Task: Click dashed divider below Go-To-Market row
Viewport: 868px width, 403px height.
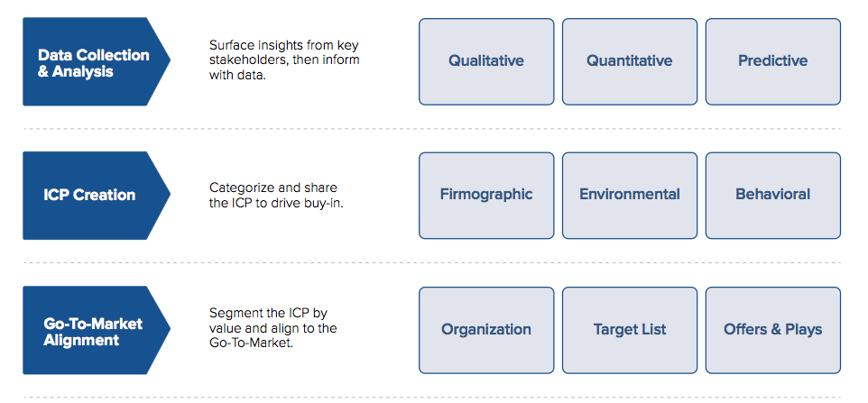Action: pos(433,397)
